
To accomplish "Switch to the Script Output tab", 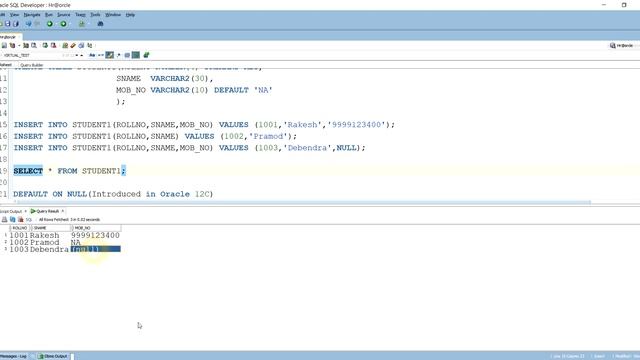I will [x=11, y=211].
